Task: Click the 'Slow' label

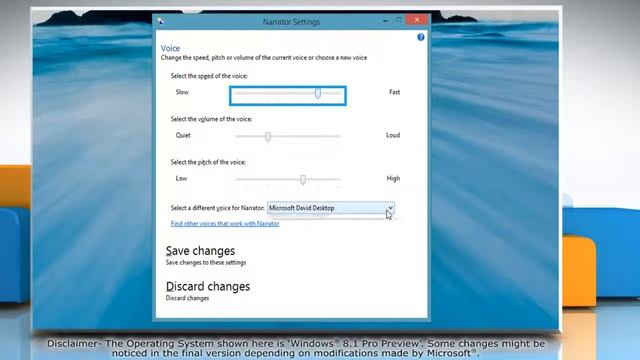Action: coord(182,92)
